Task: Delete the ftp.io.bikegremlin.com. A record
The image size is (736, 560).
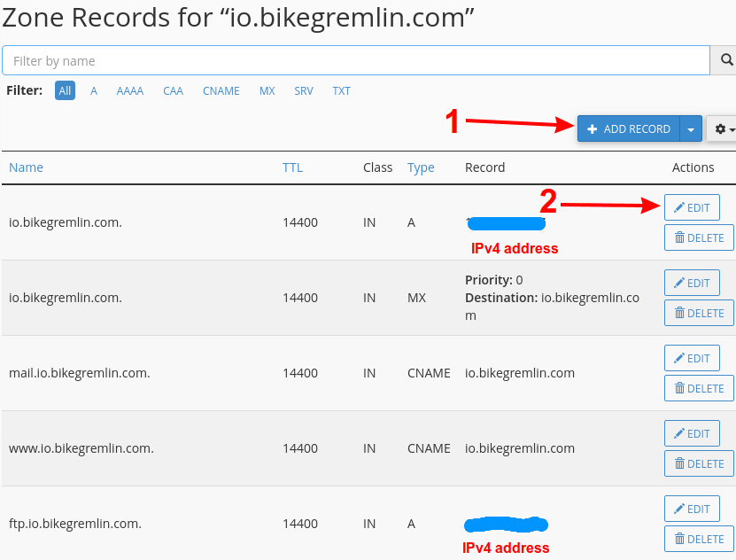Action: pos(699,539)
